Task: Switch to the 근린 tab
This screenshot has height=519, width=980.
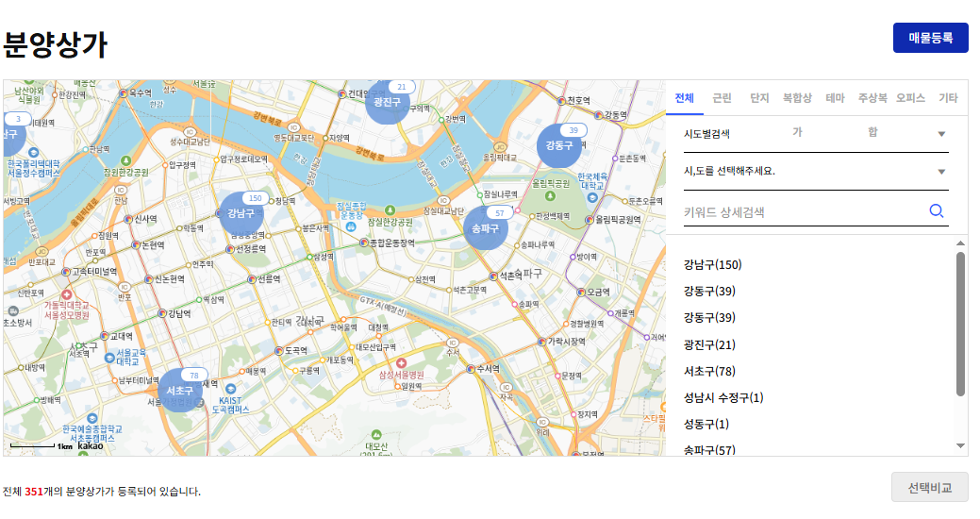Action: pyautogui.click(x=722, y=97)
